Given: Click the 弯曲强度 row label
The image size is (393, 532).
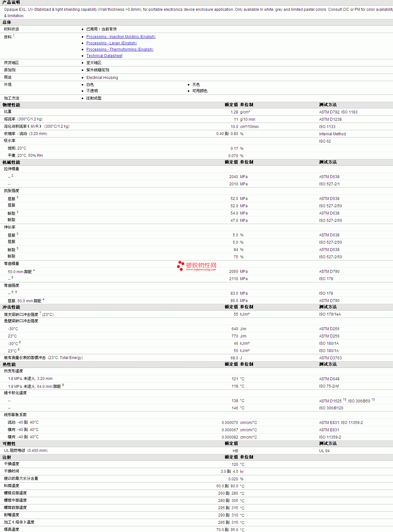Looking at the screenshot, I should [11, 285].
